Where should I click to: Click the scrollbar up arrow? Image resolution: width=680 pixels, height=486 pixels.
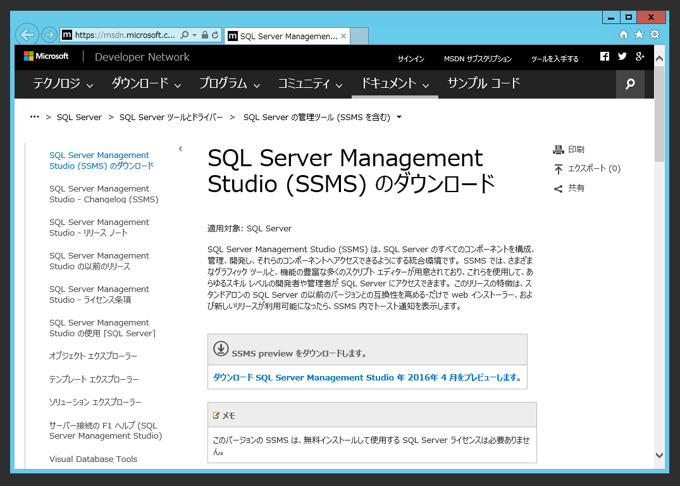tap(660, 59)
